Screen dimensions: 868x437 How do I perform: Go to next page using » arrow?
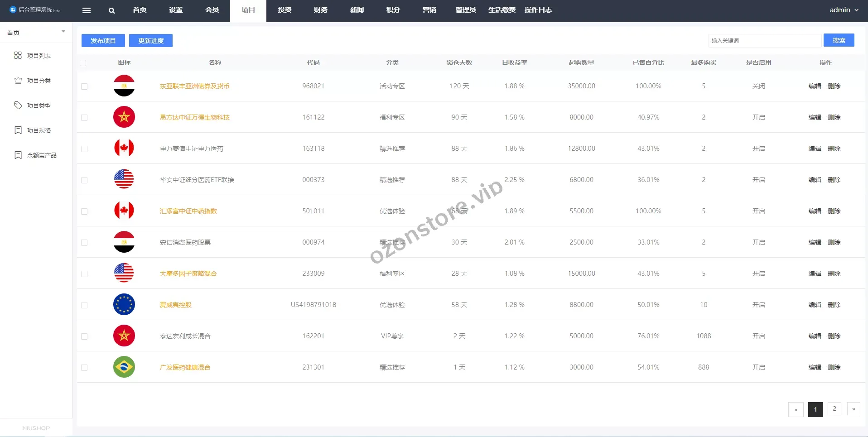pos(854,409)
